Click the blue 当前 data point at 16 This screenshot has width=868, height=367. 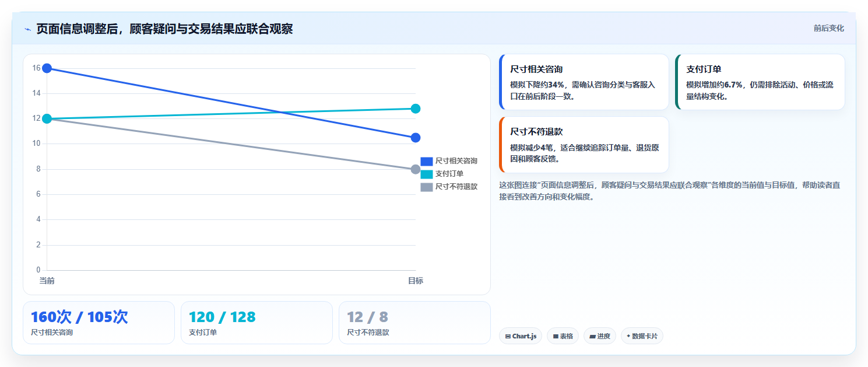(47, 68)
